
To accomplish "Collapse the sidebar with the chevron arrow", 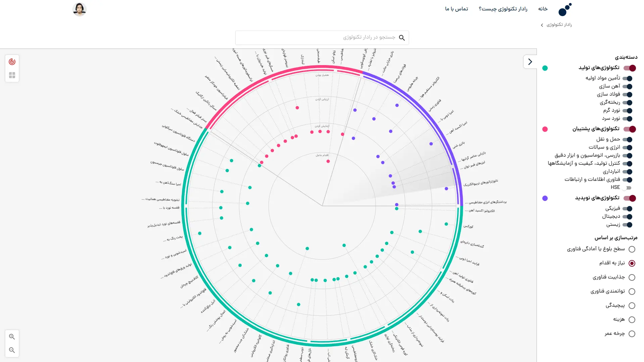I will coord(530,62).
